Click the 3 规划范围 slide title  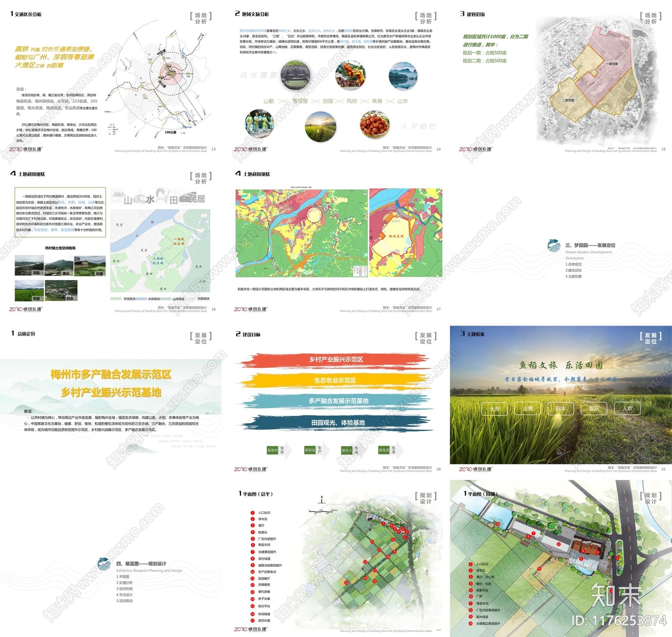(472, 14)
